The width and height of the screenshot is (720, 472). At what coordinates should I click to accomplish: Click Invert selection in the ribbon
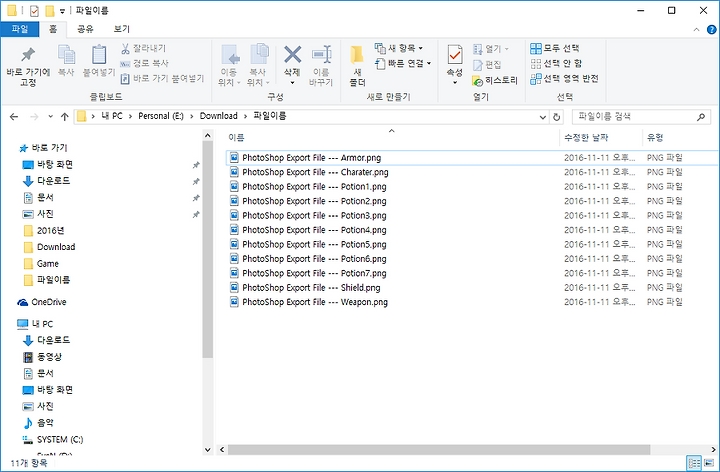pos(564,79)
